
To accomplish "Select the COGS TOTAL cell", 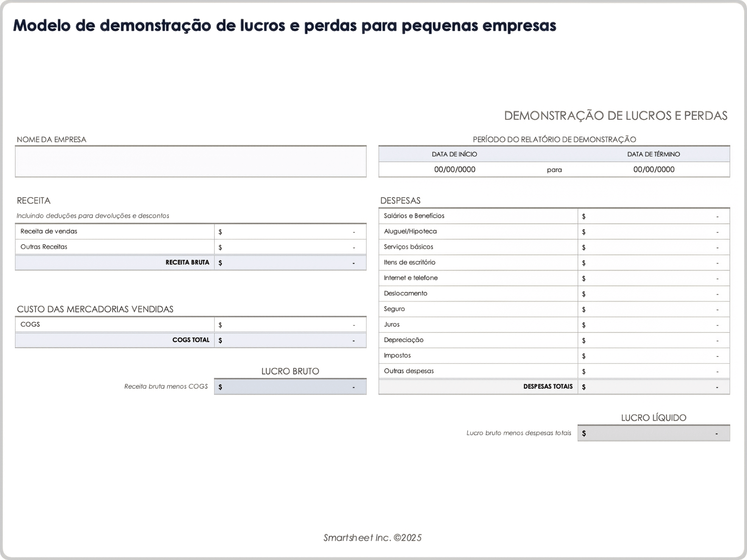I will pos(290,339).
